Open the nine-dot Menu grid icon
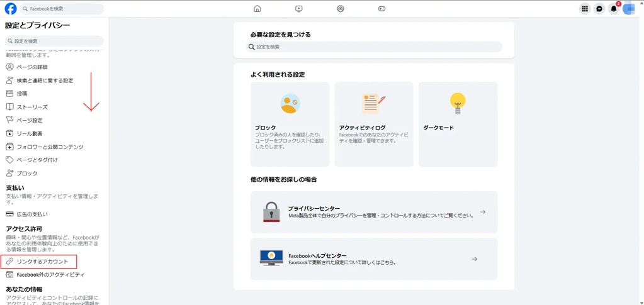The image size is (644, 305). click(x=585, y=9)
